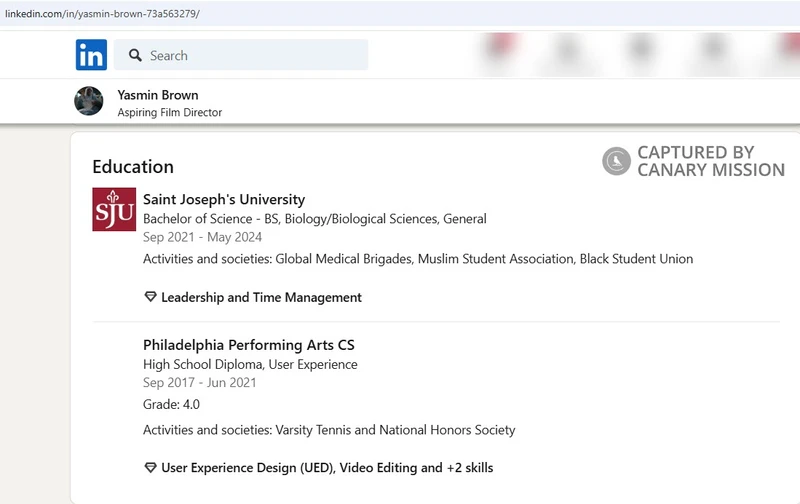Select the 'Grade: 4.0' text

pos(171,405)
